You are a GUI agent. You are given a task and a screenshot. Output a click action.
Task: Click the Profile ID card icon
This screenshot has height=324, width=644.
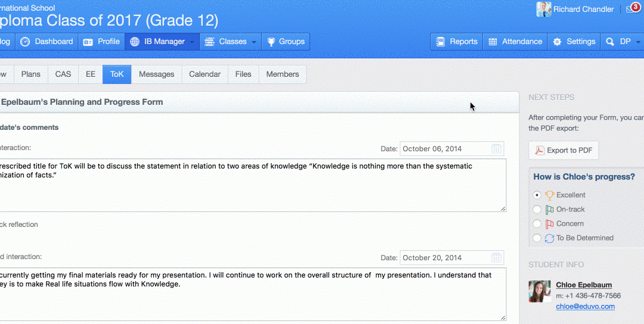(88, 42)
